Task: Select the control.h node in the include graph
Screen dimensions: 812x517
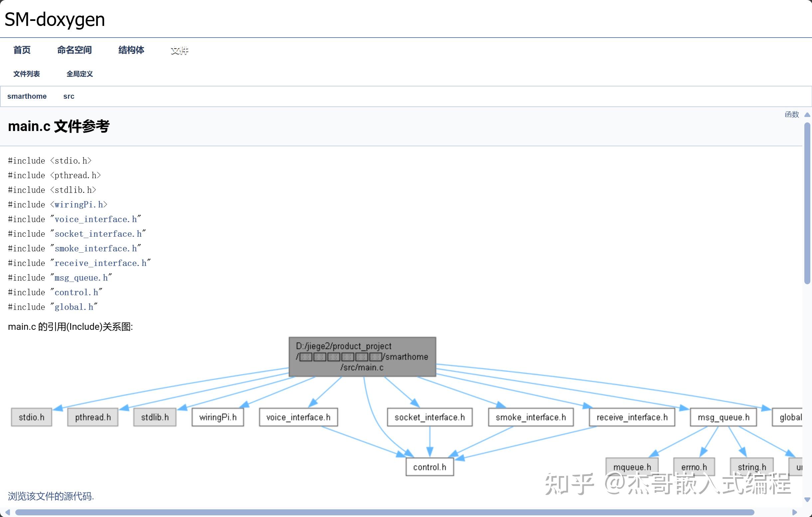Action: [x=429, y=467]
